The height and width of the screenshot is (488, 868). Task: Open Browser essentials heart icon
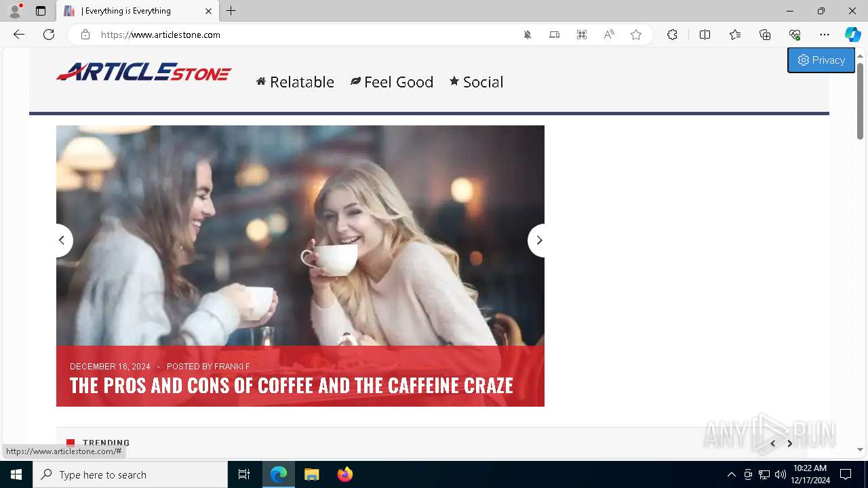pos(795,35)
